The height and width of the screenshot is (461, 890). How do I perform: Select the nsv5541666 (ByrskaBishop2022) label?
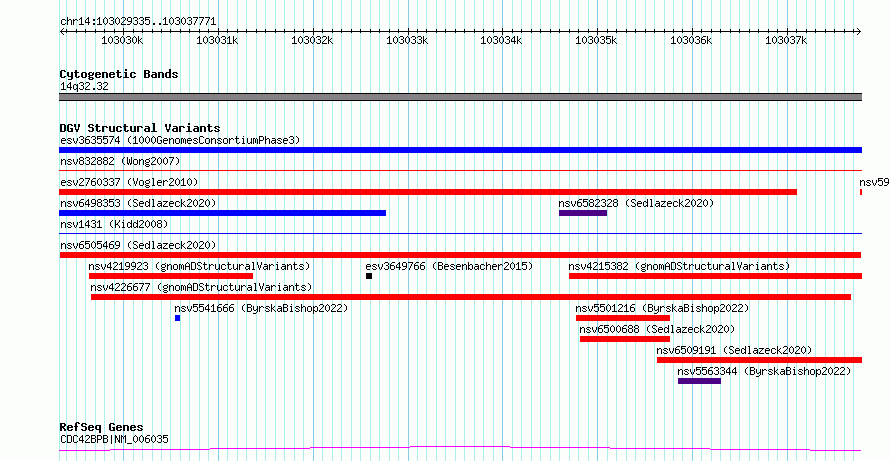[261, 308]
